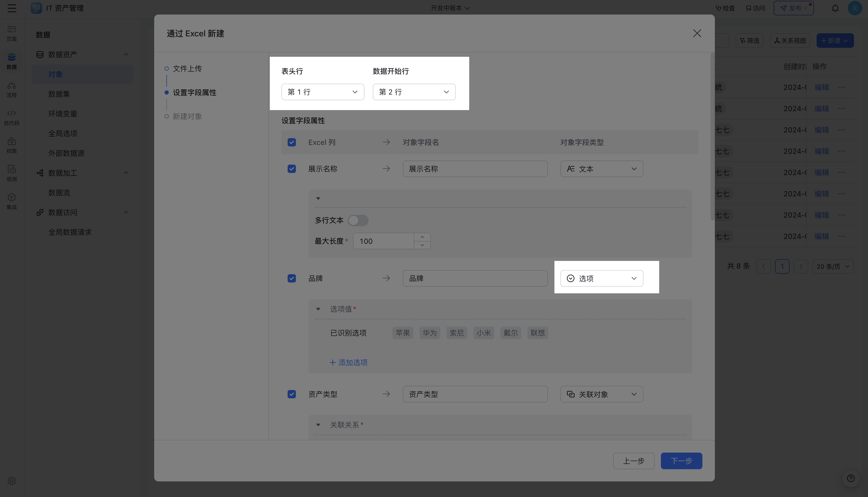Open the 资产类型 field type dropdown
Screen dimensions: 868x497
coord(601,394)
